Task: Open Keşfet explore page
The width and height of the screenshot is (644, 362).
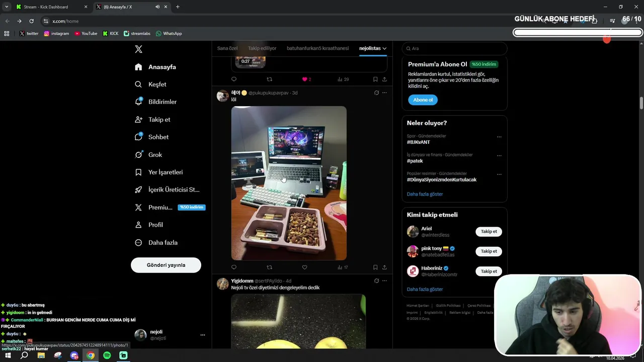Action: 150,84
